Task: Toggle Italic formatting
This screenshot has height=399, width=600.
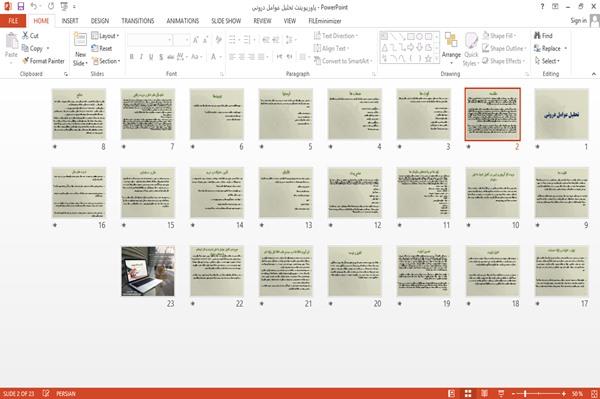Action: click(141, 57)
